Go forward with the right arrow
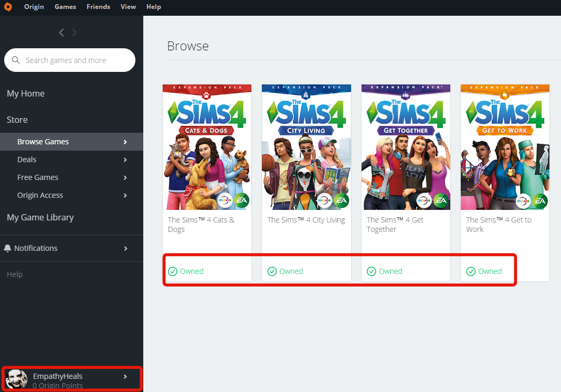The image size is (561, 392). (75, 33)
